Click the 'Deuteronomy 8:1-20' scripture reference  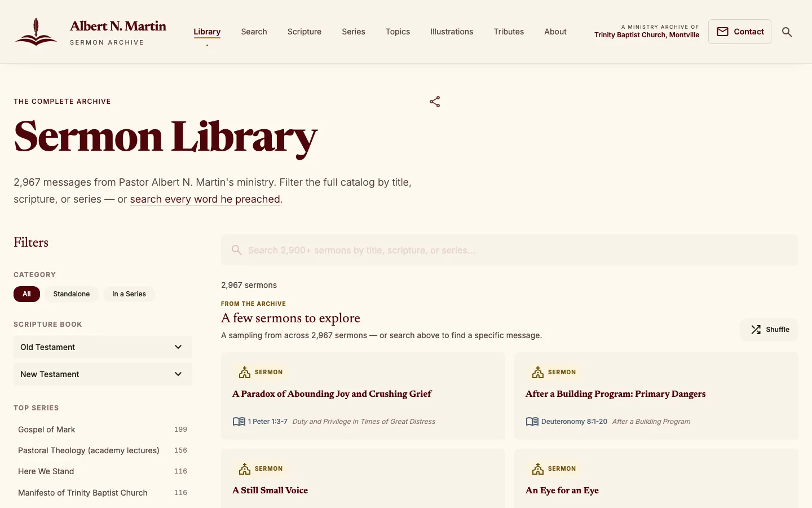click(574, 422)
